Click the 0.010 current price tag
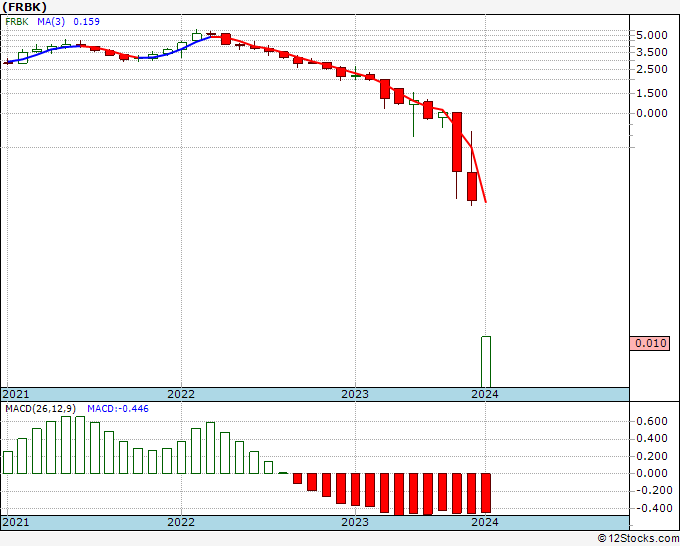 (x=650, y=343)
